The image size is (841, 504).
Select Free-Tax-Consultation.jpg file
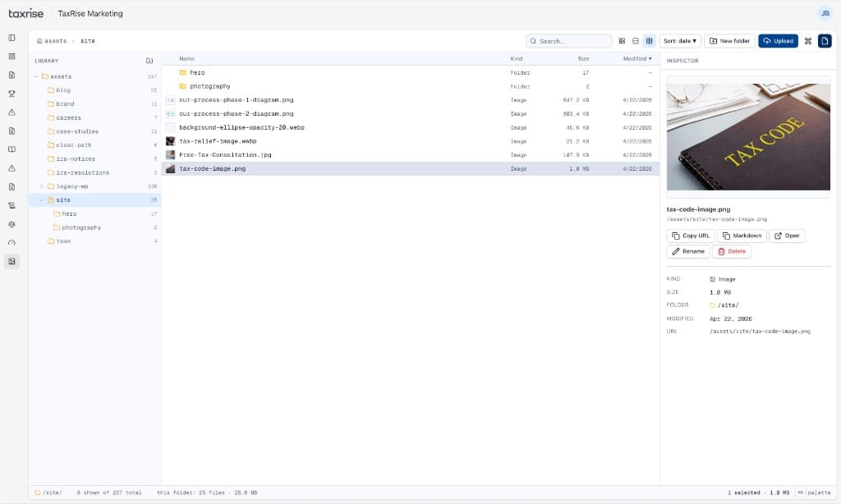click(x=411, y=155)
